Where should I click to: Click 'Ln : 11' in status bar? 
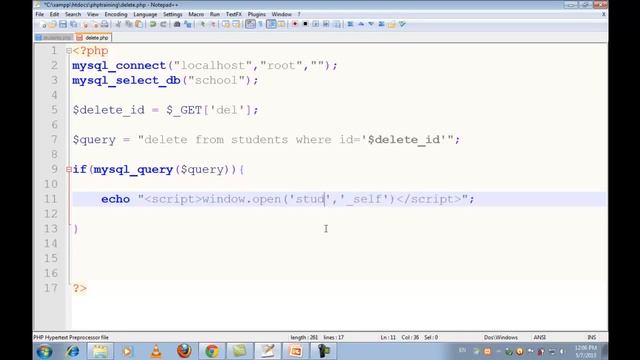[x=388, y=338]
